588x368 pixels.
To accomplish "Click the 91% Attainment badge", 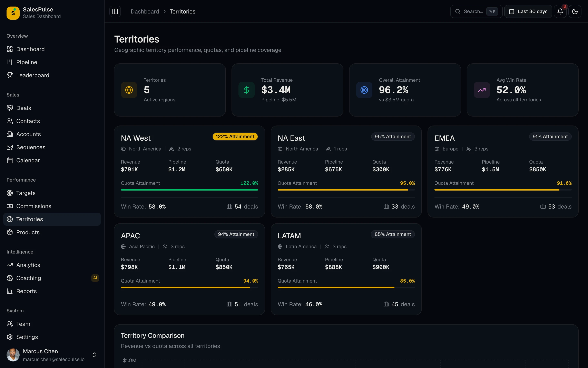I will [x=550, y=137].
